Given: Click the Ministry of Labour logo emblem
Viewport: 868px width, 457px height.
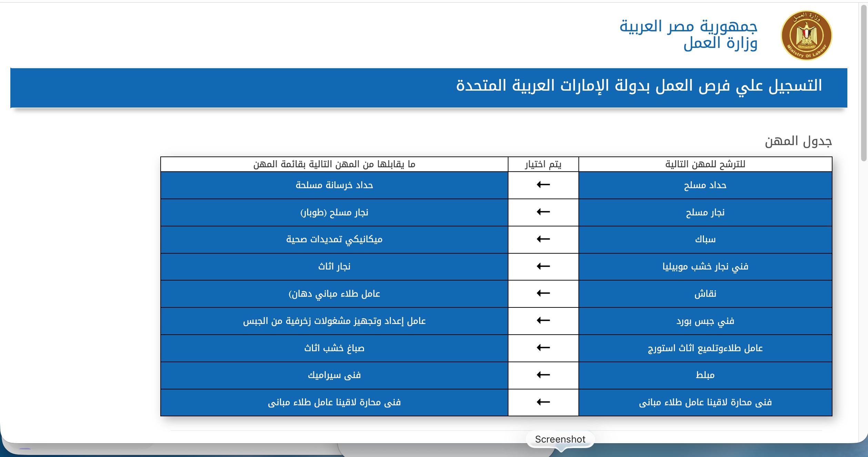Looking at the screenshot, I should coord(806,35).
